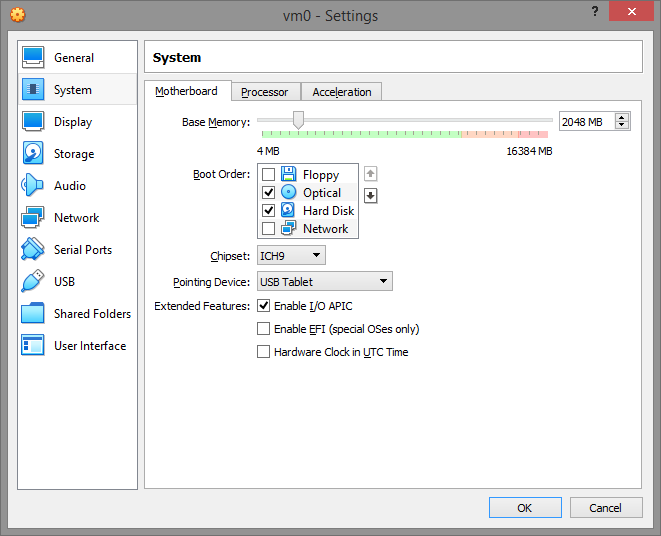Viewport: 661px width, 536px height.
Task: Switch to the Processor tab
Action: [x=265, y=92]
